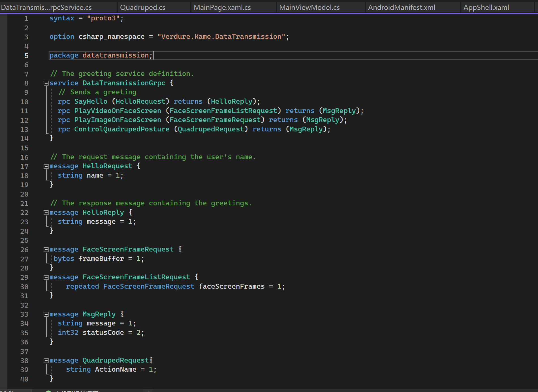Screen dimensions: 538x392
Task: Click line number 40 in the gutter
Action: coord(24,379)
